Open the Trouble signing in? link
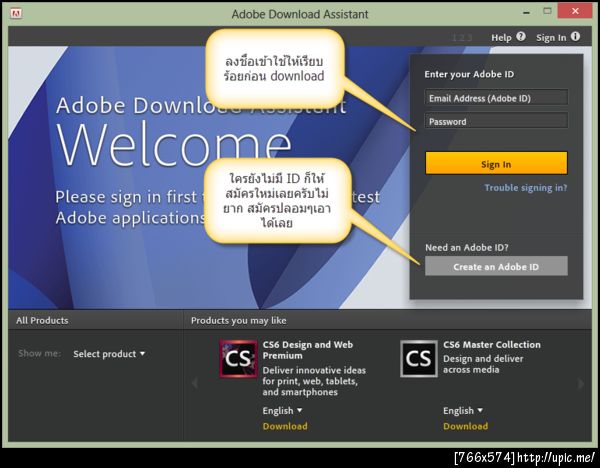Image resolution: width=600 pixels, height=468 pixels. point(526,188)
